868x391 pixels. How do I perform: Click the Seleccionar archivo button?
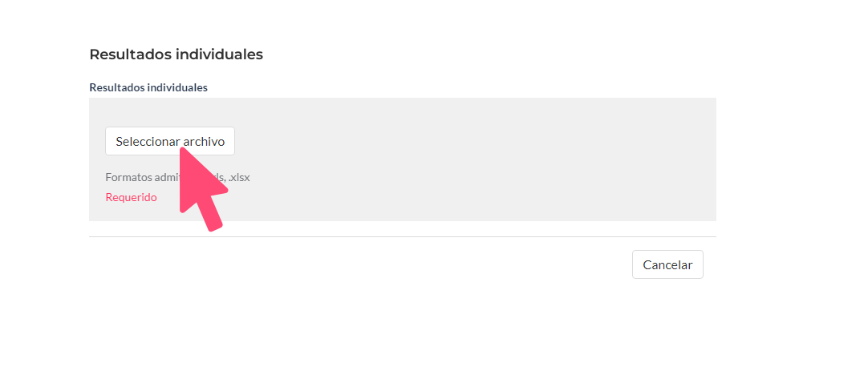pos(170,141)
